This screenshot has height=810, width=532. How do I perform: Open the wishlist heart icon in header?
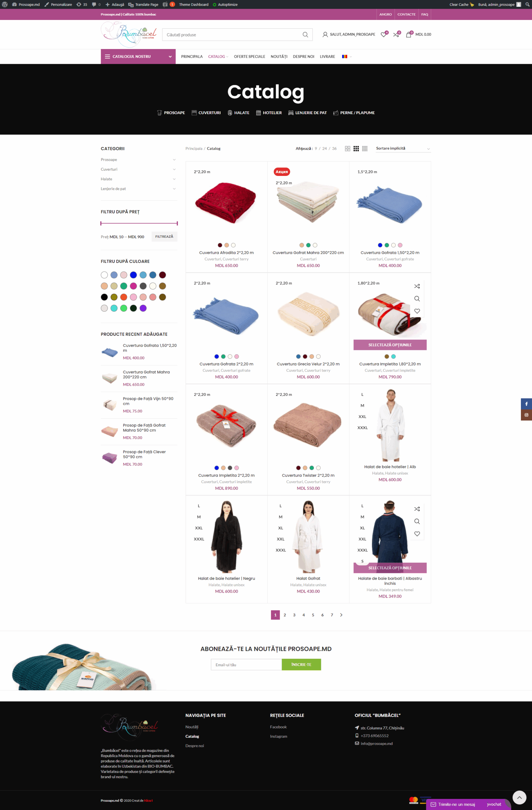coord(384,34)
